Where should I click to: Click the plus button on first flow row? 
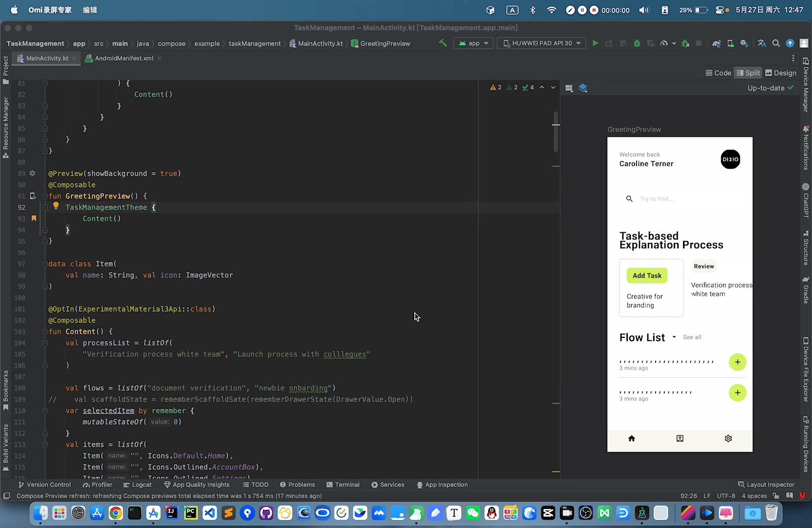(737, 362)
